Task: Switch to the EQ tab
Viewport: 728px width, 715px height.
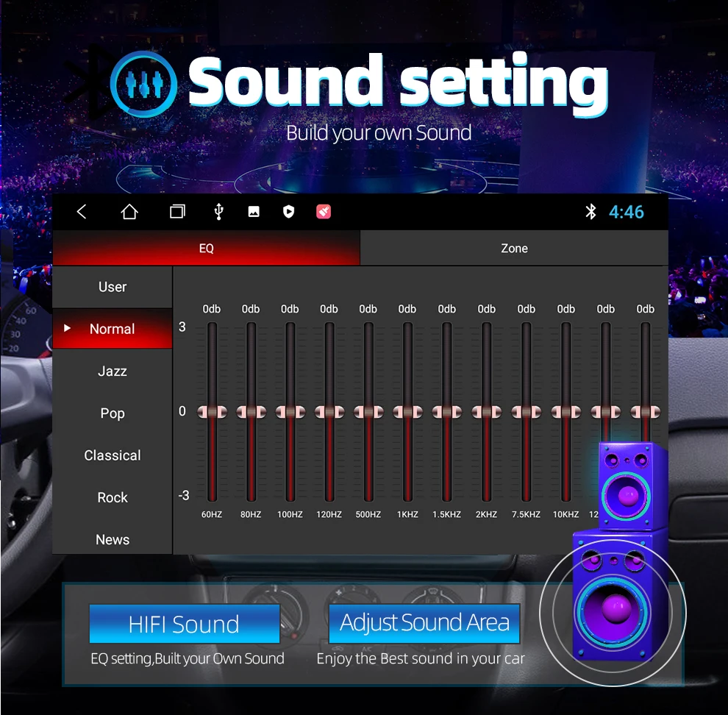Action: coord(206,248)
